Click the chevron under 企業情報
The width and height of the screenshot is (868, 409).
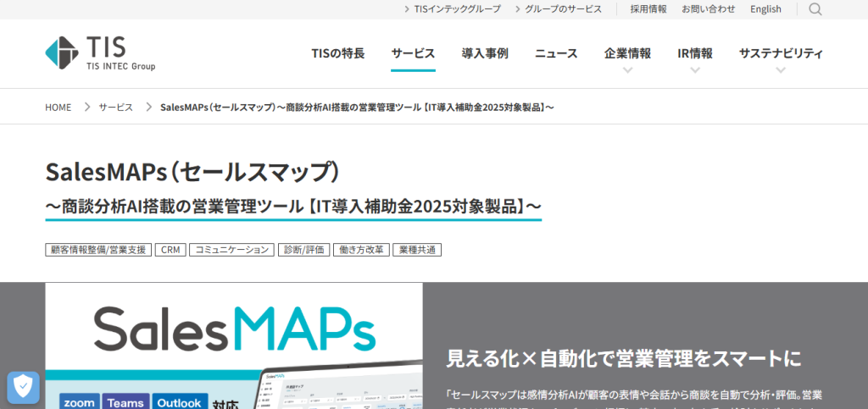click(x=628, y=70)
